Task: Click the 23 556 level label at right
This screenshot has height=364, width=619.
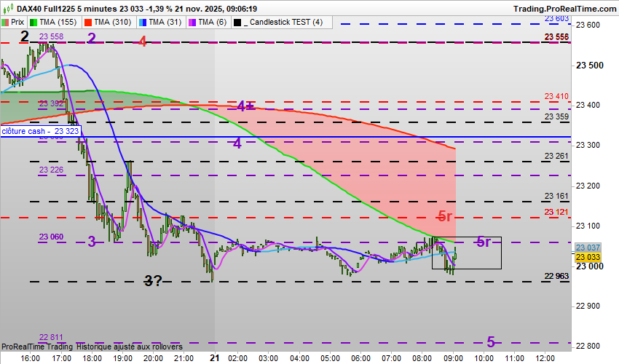Action: [x=556, y=36]
